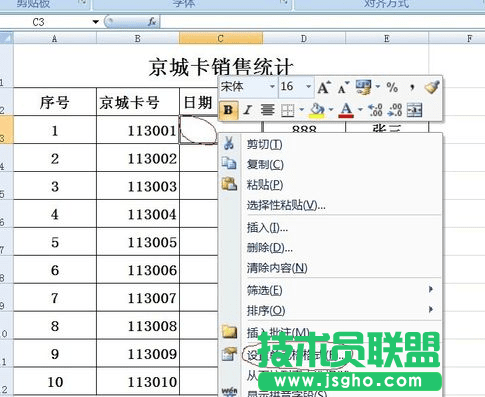Click the 序号 cell with value 10
485x397 pixels.
[55, 382]
